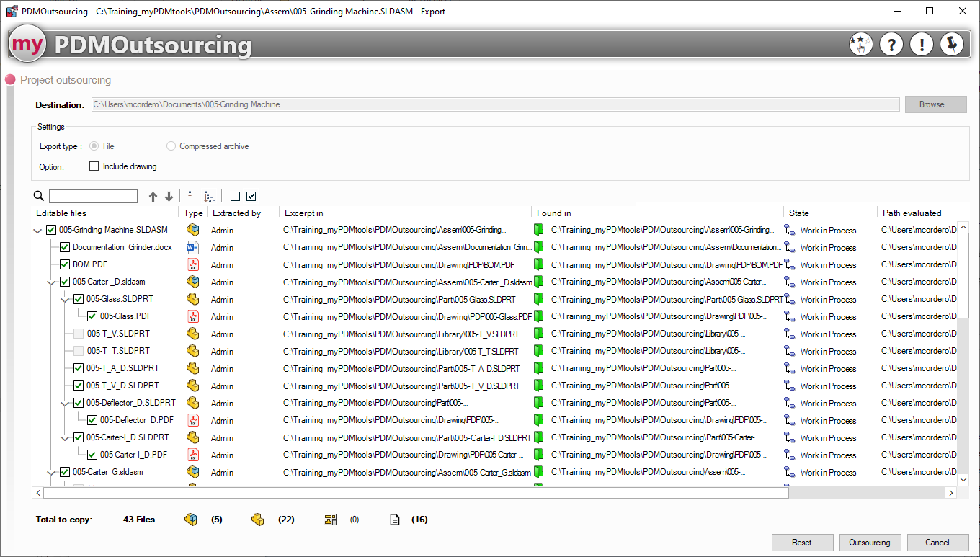The height and width of the screenshot is (557, 980).
Task: Collapse the 005-Grinding Machine.SLDASM node
Action: pos(37,231)
